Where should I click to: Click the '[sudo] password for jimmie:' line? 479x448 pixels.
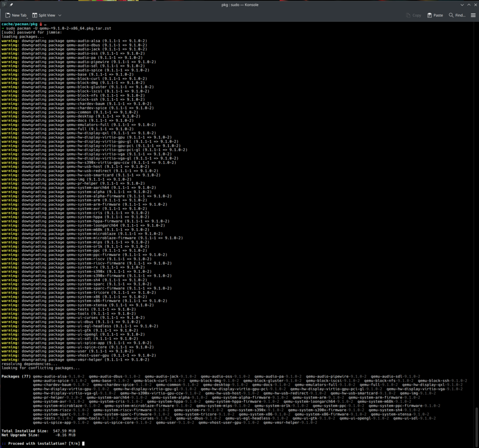tap(31, 32)
